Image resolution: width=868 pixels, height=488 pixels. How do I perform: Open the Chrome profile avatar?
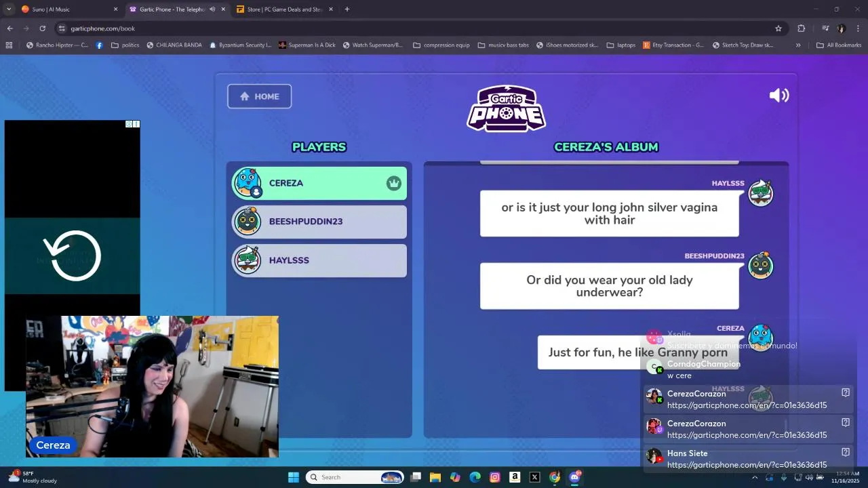(x=842, y=28)
